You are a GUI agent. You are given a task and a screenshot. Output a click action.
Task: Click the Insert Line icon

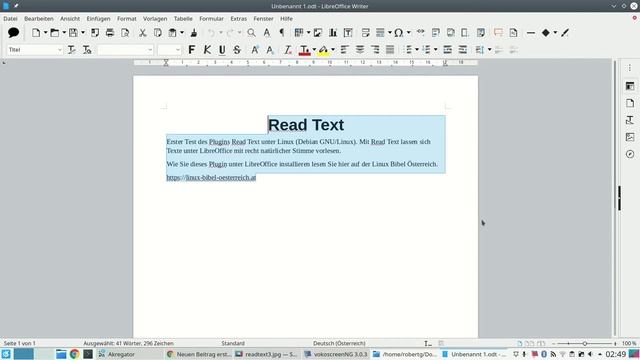pos(531,33)
